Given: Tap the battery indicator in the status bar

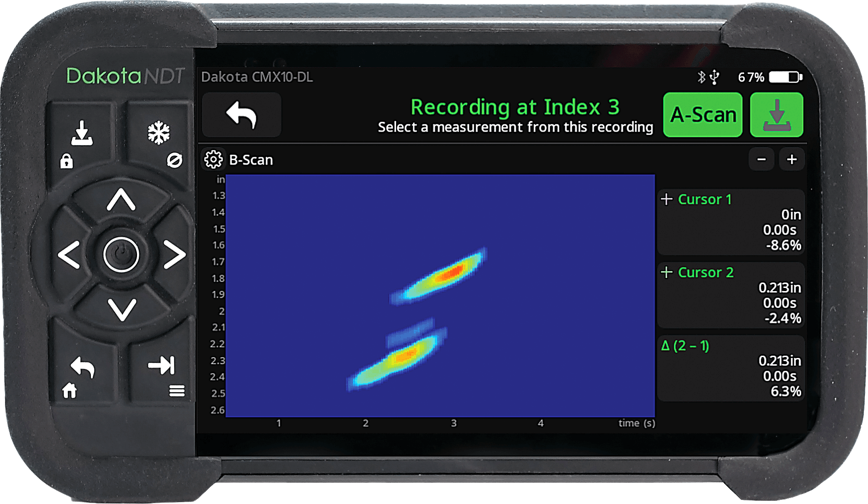Looking at the screenshot, I should 786,77.
